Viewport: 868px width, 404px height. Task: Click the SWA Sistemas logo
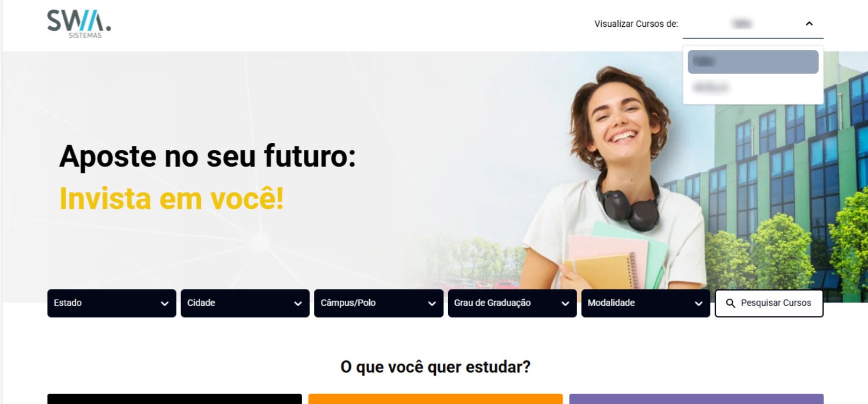tap(79, 24)
